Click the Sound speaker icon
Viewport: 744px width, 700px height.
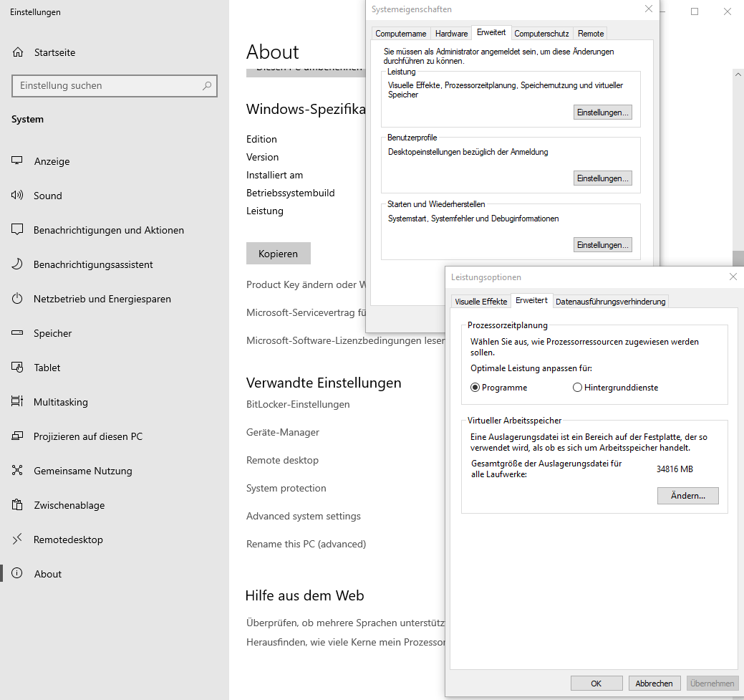click(17, 195)
